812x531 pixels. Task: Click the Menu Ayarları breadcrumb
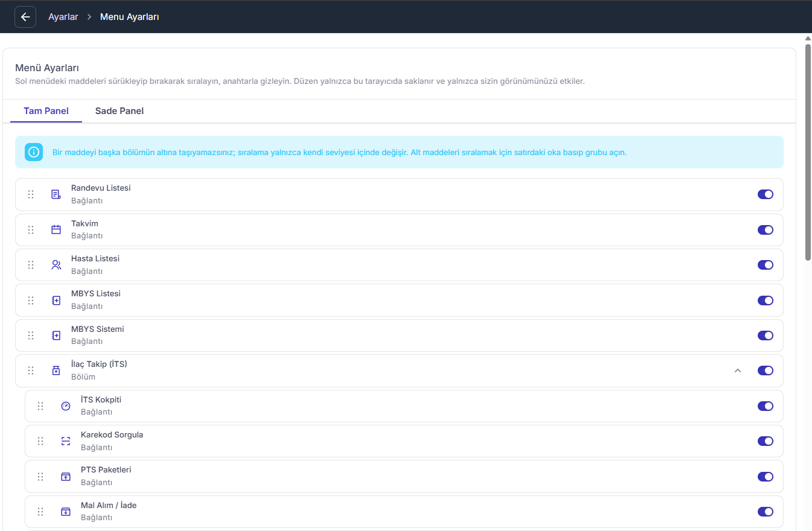coord(130,17)
